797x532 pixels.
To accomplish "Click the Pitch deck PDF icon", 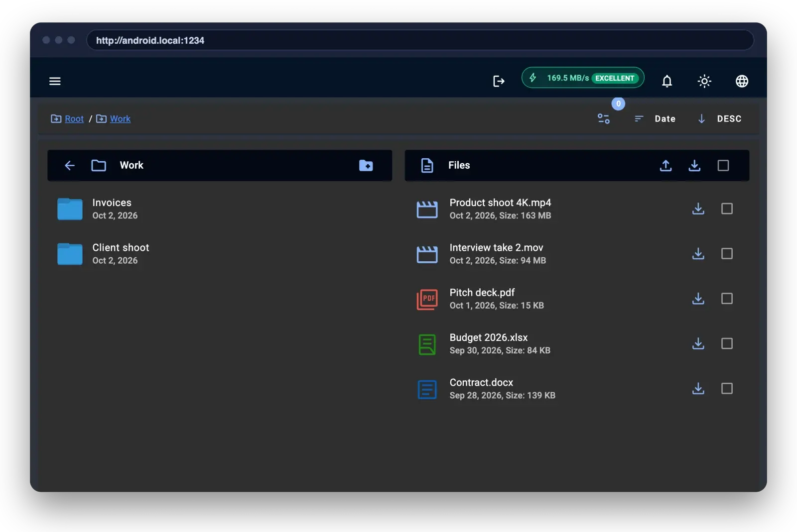I will (x=427, y=300).
